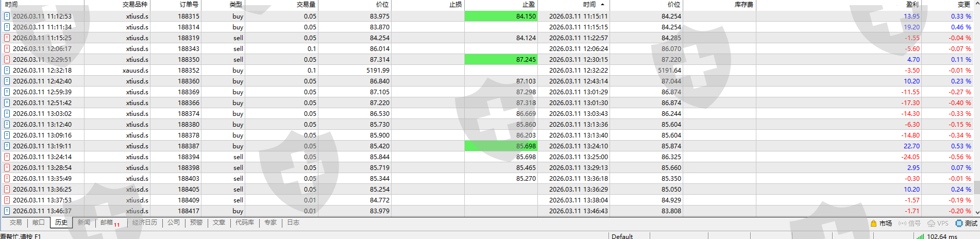980x239 pixels.
Task: Open the 信号 signals icon
Action: [902, 224]
